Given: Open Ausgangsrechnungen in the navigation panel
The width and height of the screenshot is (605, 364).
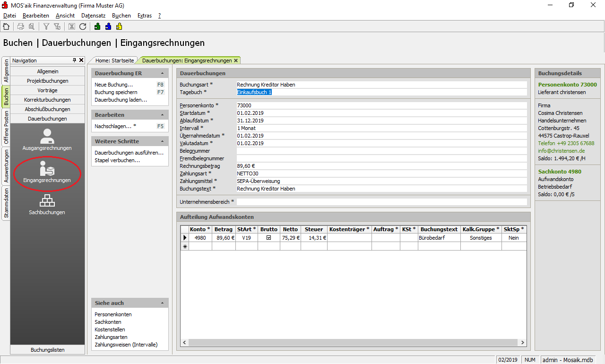Looking at the screenshot, I should 47,139.
